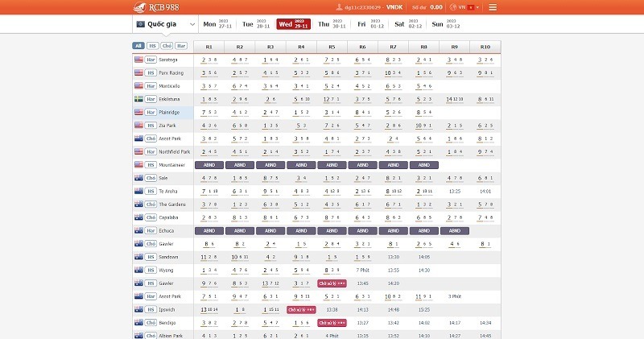Viewport: 644px width, 339px height.
Task: Open the hamburger menu icon
Action: (493, 7)
